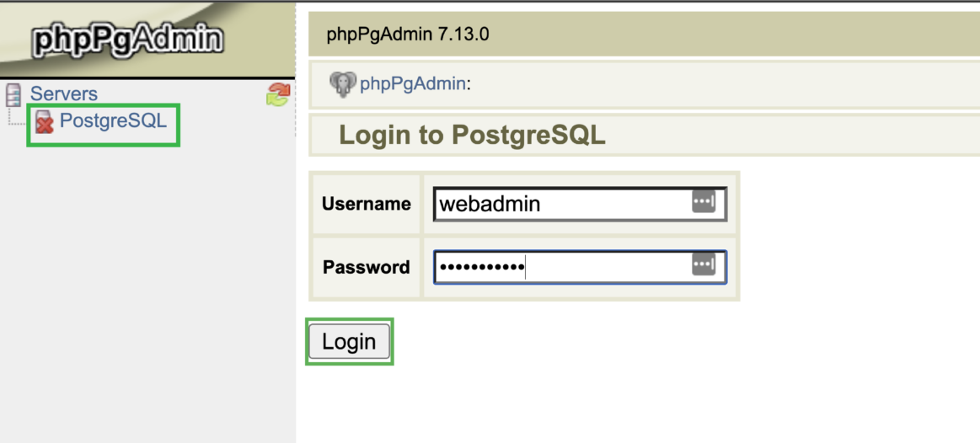Select Servers in the tree

[64, 94]
